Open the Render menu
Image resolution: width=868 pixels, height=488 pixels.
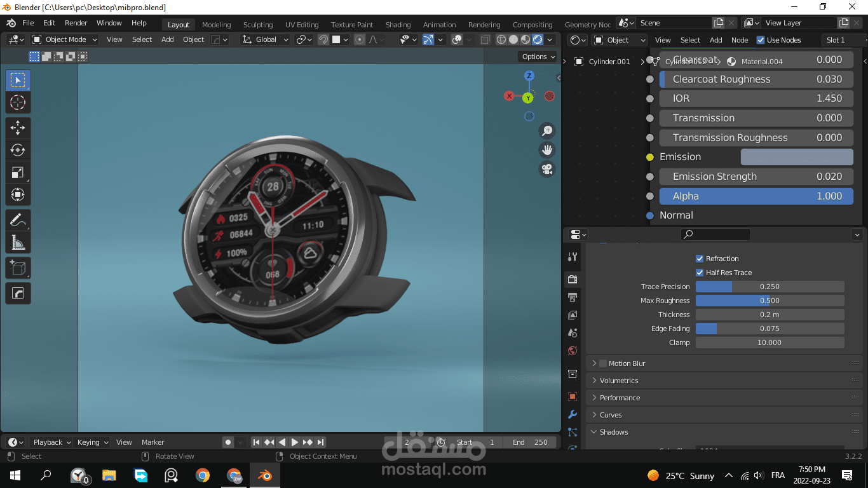[x=76, y=23]
